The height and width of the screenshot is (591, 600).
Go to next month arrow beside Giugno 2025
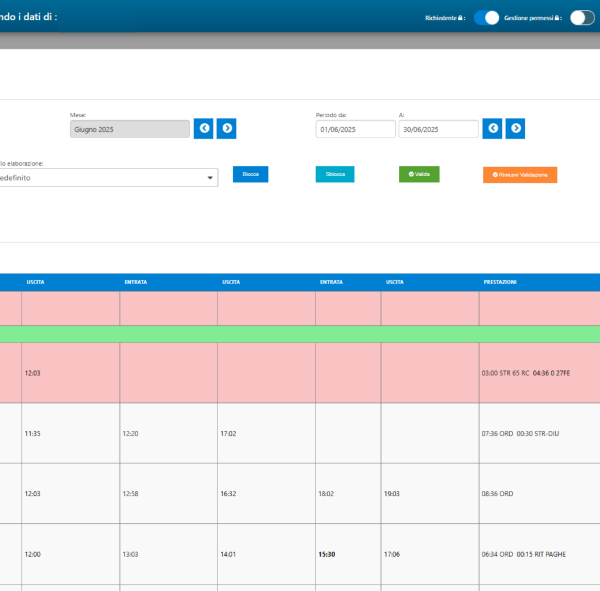(227, 129)
